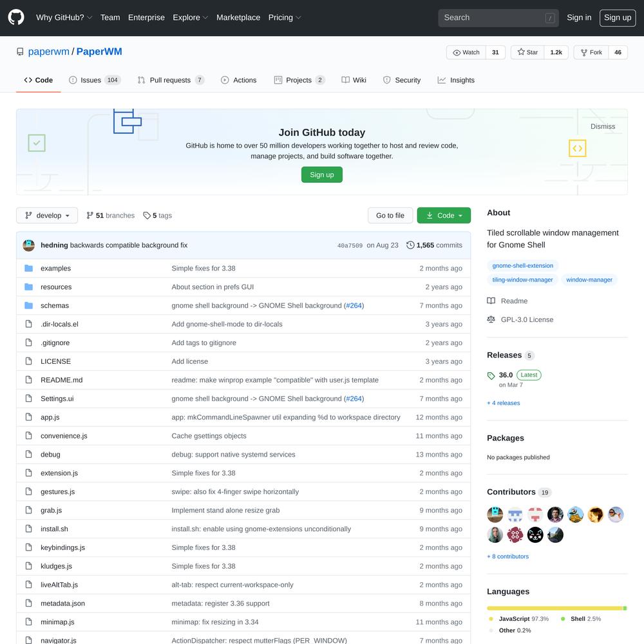Click the tiling-window-manager topic tag
Viewport: 644px width, 644px height.
[x=522, y=279]
